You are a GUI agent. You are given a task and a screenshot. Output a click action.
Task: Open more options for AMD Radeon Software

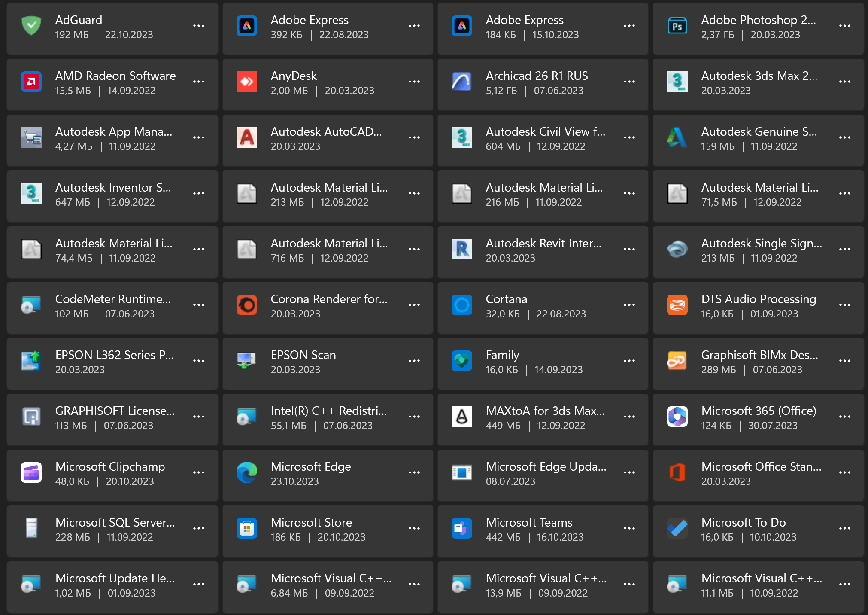coord(199,82)
